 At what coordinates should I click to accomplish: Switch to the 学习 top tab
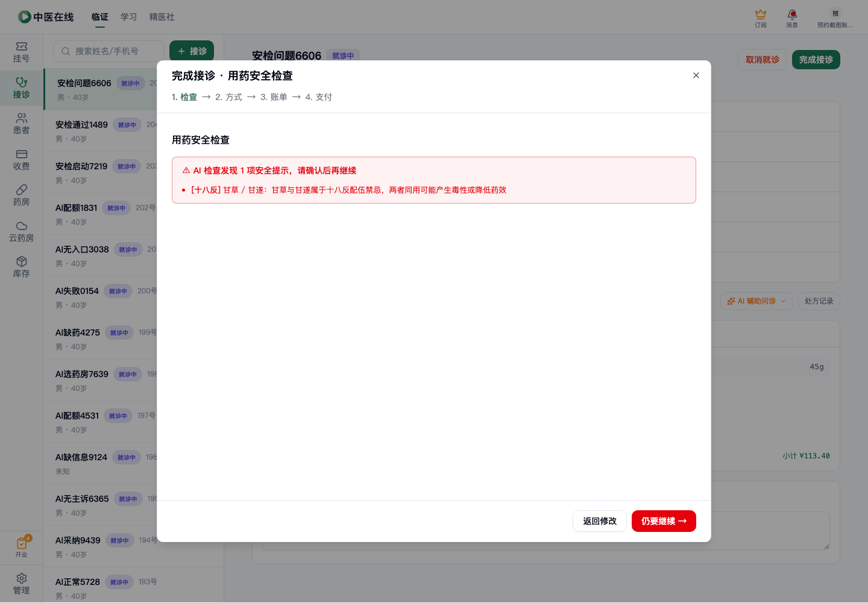(x=128, y=17)
